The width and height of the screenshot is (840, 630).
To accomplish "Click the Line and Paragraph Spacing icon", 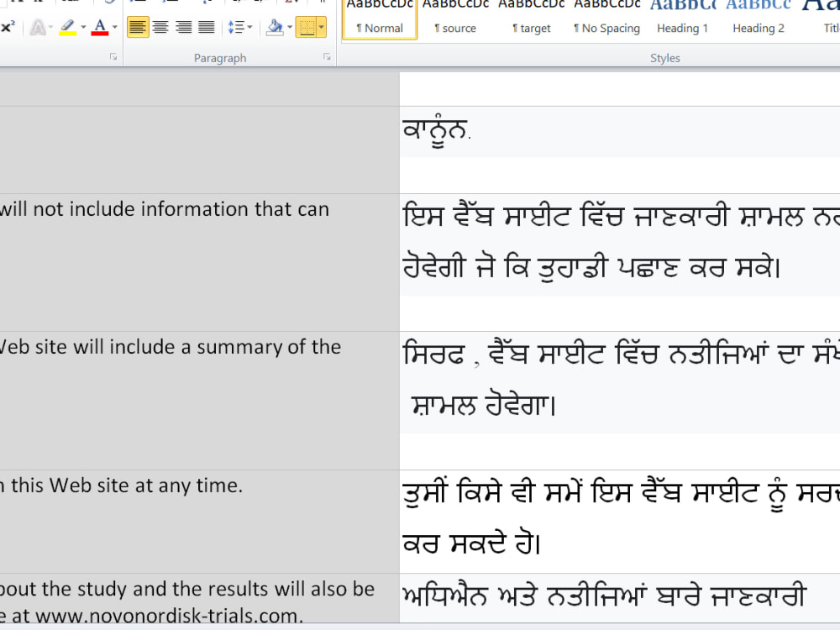I will coord(236,27).
